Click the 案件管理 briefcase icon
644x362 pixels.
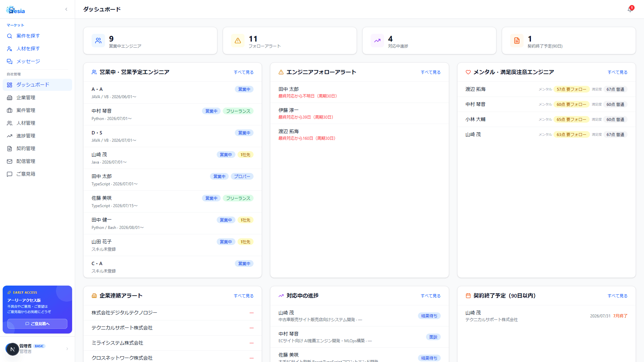click(x=10, y=110)
